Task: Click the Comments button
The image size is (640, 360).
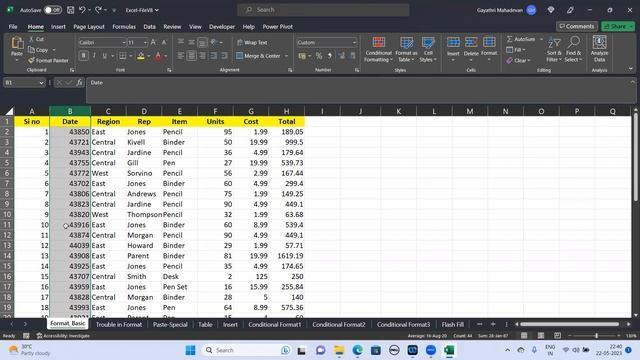Action: 577,26
